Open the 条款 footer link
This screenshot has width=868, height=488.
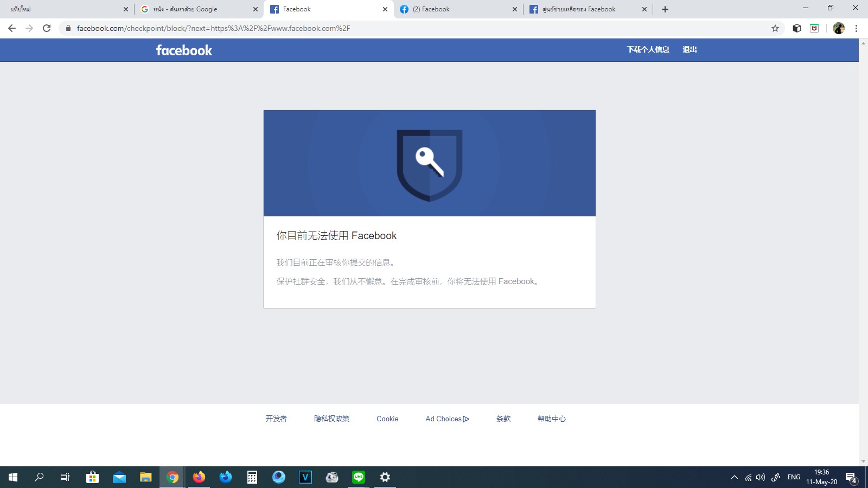pos(503,419)
